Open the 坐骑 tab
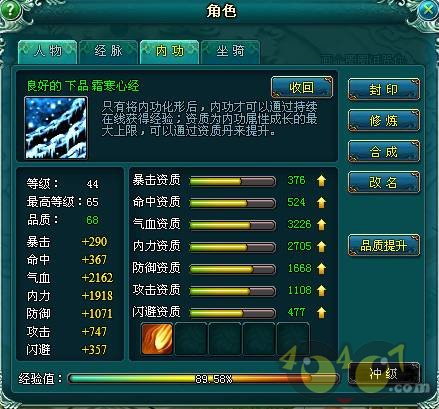This screenshot has width=439, height=409. (x=230, y=52)
